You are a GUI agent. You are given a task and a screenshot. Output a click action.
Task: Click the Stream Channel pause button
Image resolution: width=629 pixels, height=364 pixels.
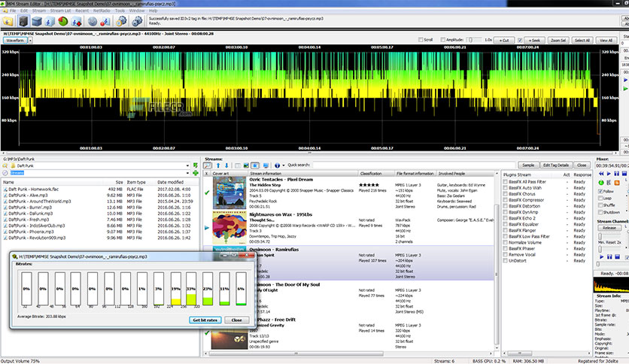(x=609, y=256)
